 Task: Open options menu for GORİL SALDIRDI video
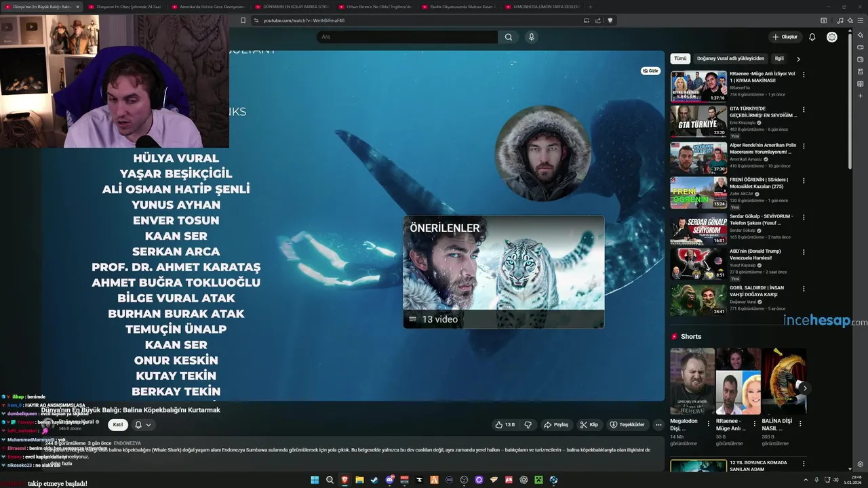pos(804,288)
